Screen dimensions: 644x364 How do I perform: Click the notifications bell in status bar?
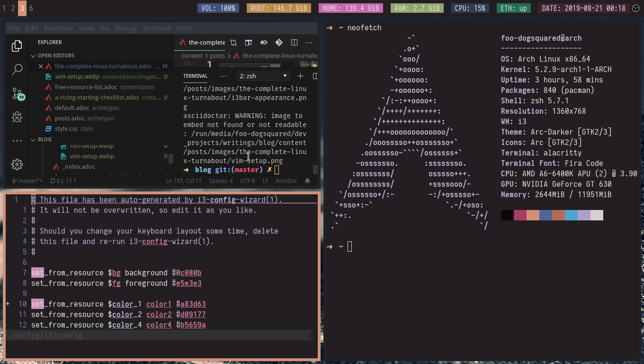click(x=308, y=181)
